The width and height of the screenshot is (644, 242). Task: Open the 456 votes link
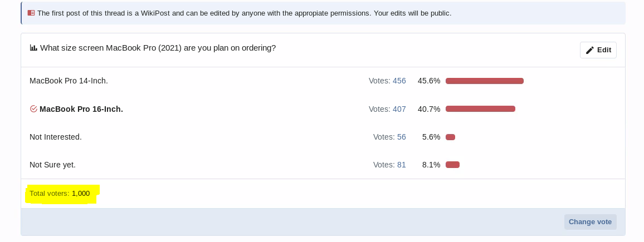click(399, 81)
